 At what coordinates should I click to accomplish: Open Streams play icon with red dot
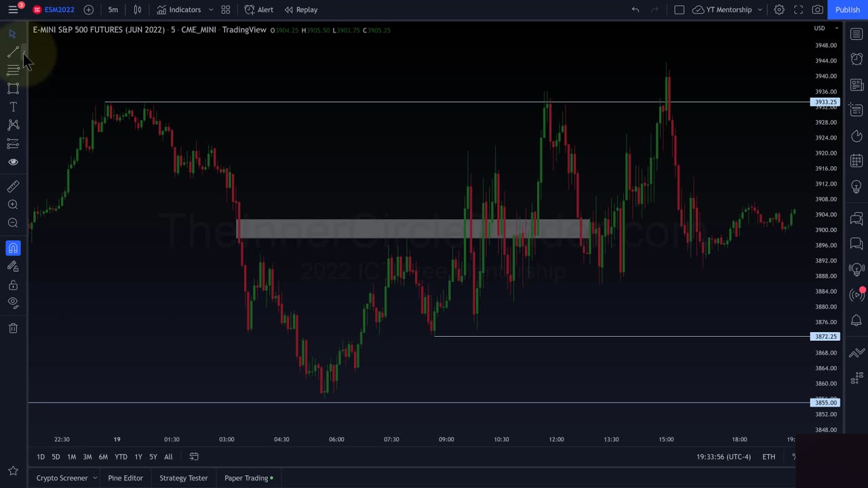coord(856,295)
